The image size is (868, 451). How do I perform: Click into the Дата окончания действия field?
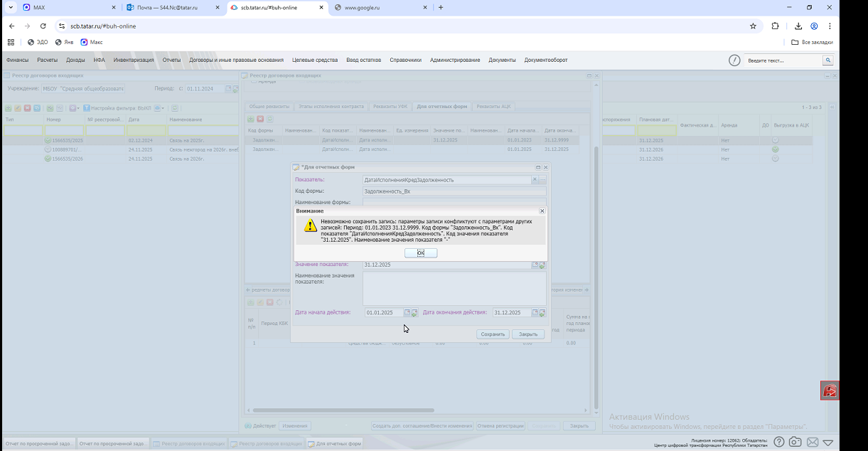tap(511, 312)
